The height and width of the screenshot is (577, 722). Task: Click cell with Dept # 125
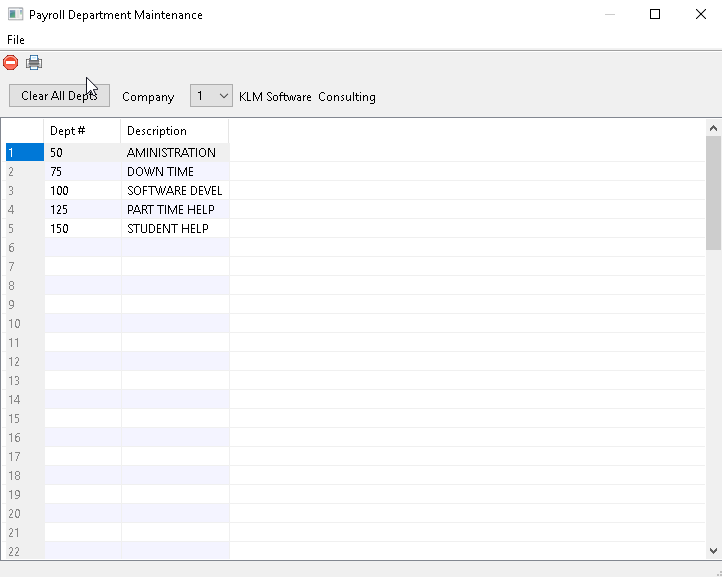tap(83, 210)
